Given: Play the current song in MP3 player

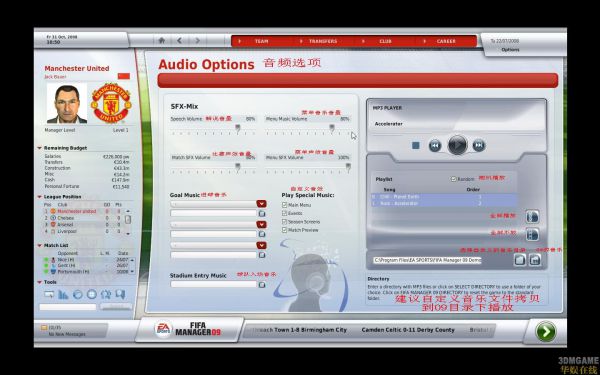Looking at the screenshot, I should [457, 145].
